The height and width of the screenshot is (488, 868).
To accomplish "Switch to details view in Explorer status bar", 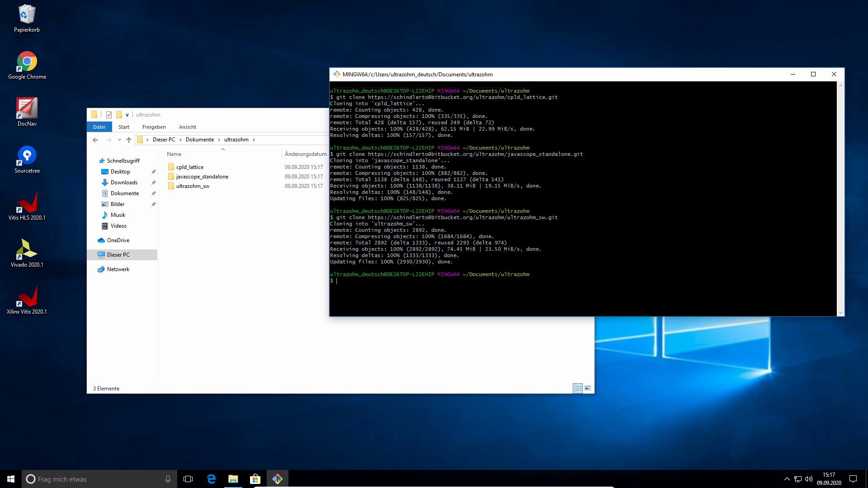I will click(578, 388).
